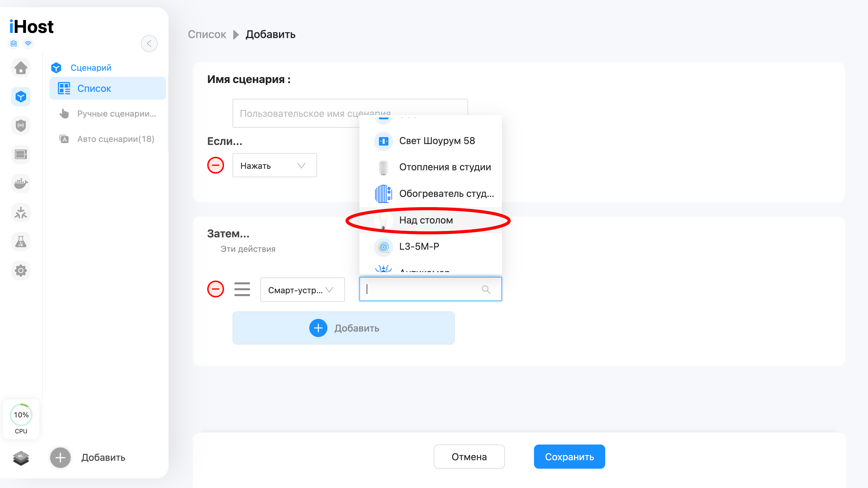Open the settings gear icon

tap(21, 271)
